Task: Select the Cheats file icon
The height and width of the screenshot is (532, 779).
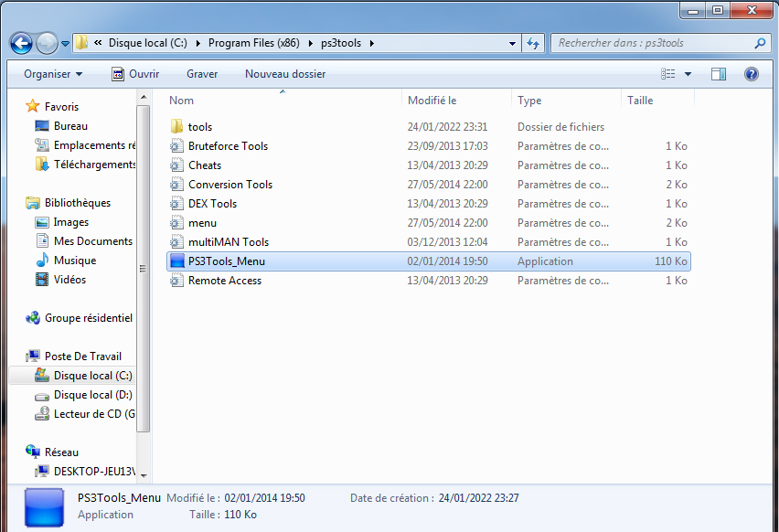Action: pos(177,165)
